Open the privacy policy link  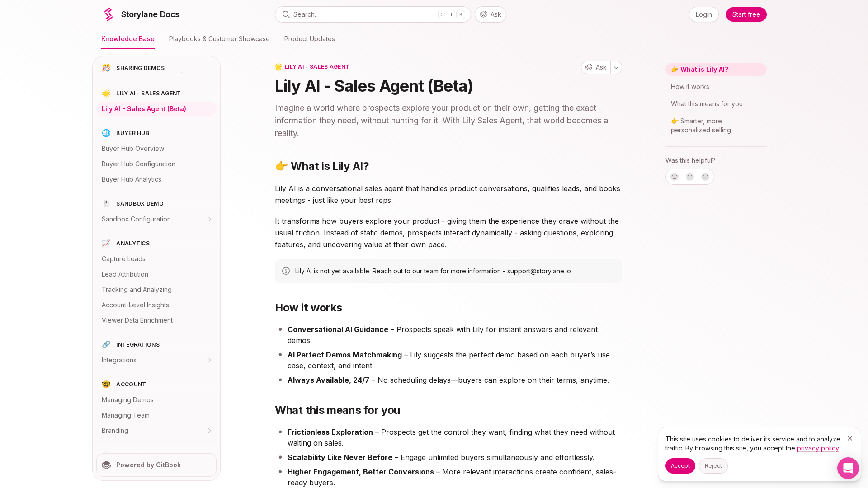coord(817,448)
